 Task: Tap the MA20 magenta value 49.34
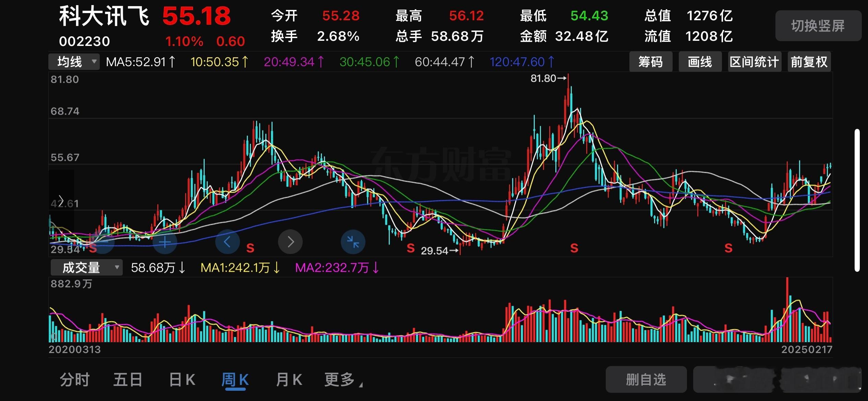point(294,62)
